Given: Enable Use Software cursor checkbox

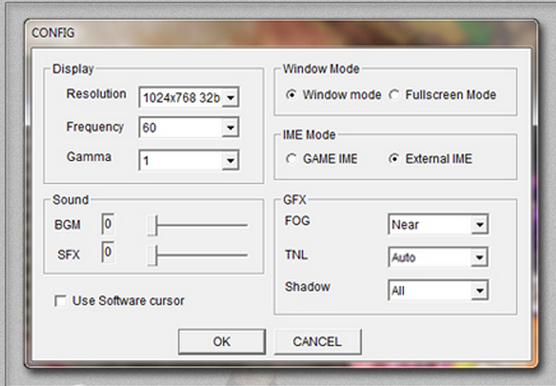Looking at the screenshot, I should [60, 301].
